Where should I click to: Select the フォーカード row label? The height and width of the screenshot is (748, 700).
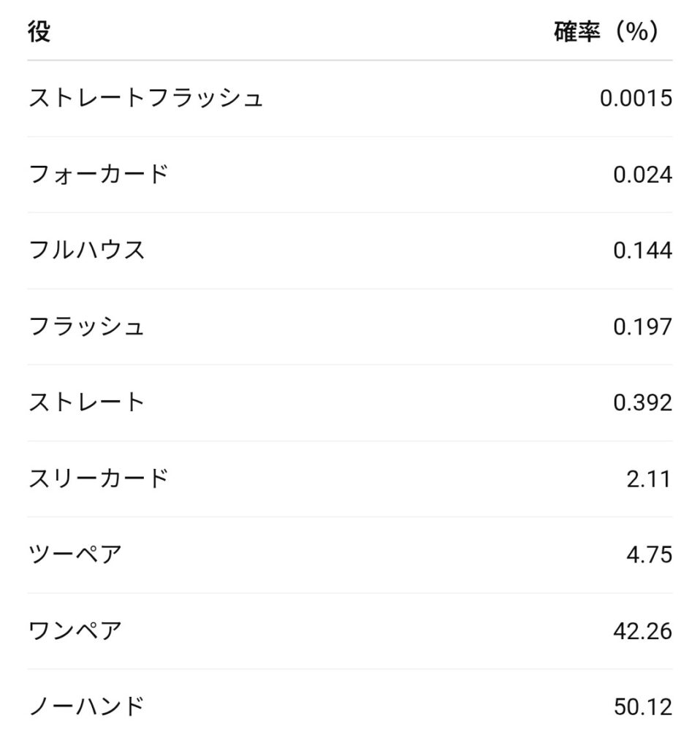click(99, 174)
